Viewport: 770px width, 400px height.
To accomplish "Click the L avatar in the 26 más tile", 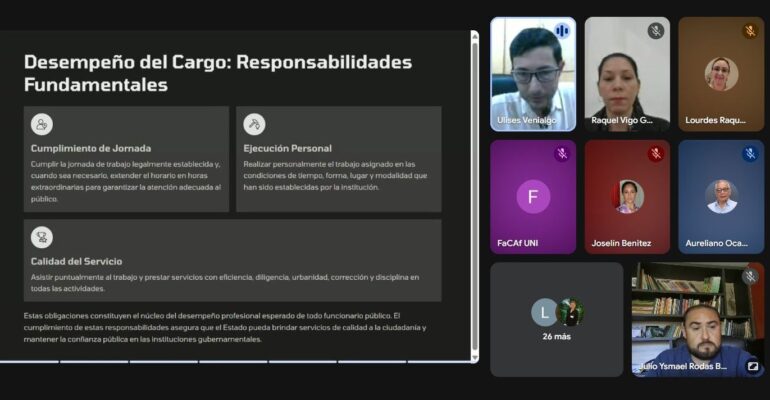I will click(x=544, y=312).
